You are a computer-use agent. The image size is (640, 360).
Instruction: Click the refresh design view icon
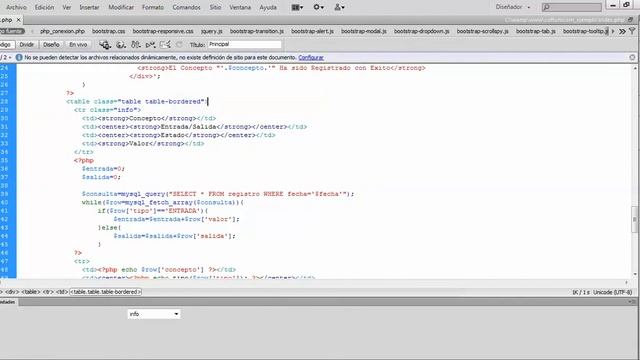click(x=179, y=44)
